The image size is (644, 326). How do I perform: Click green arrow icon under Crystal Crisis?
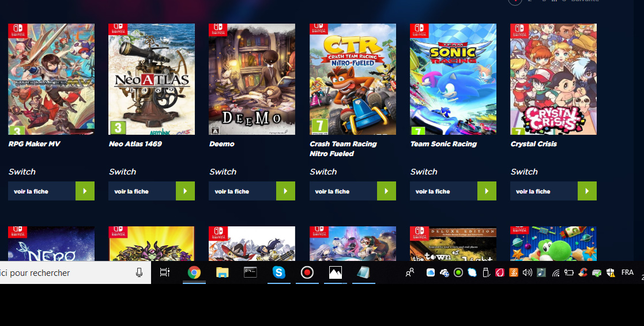587,191
